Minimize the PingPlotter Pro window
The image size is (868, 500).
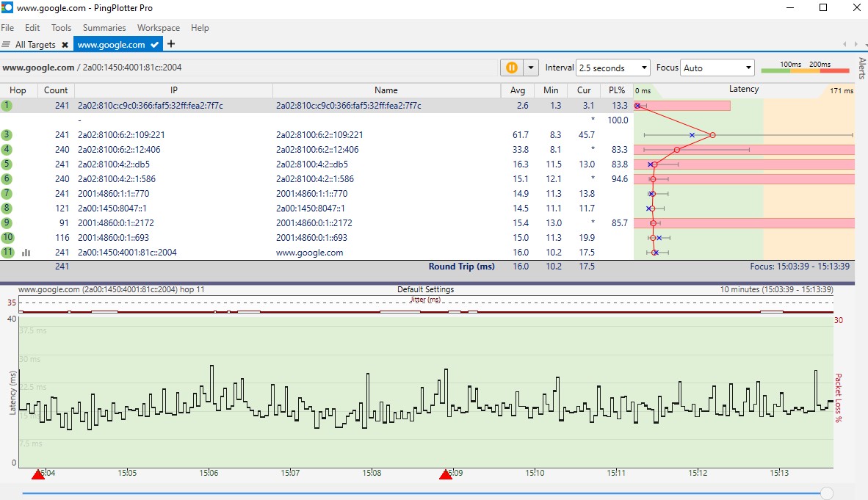pos(790,8)
